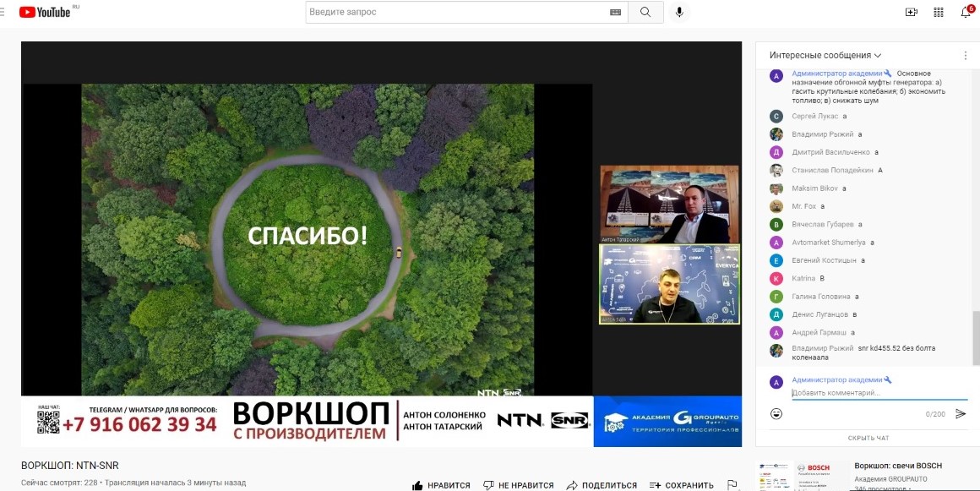
Task: Click the name Станислав Попадейкин in chat
Action: pyautogui.click(x=832, y=170)
